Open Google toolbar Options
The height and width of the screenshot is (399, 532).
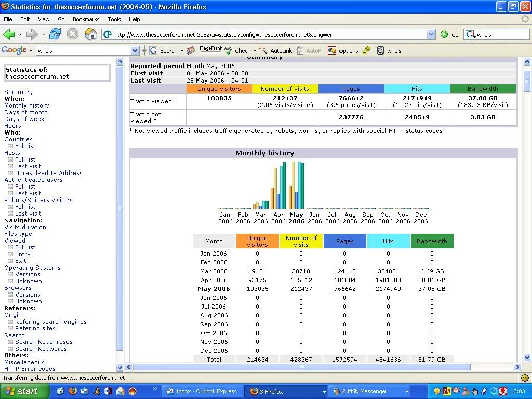343,51
